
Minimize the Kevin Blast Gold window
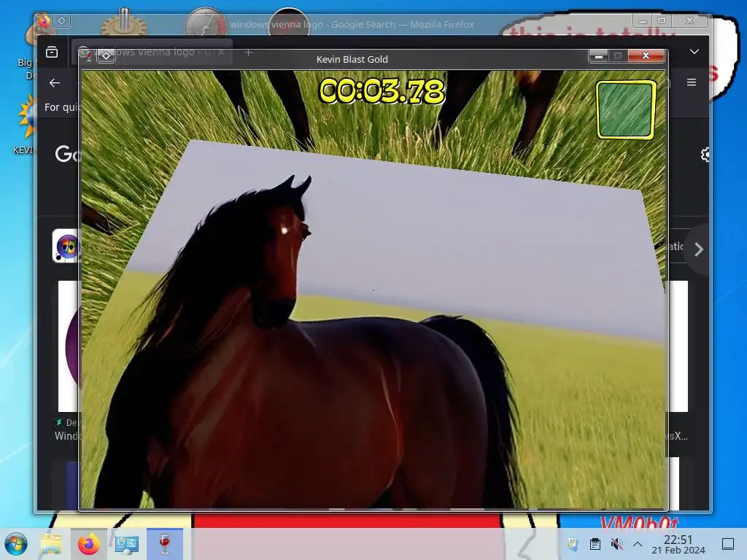click(x=599, y=55)
